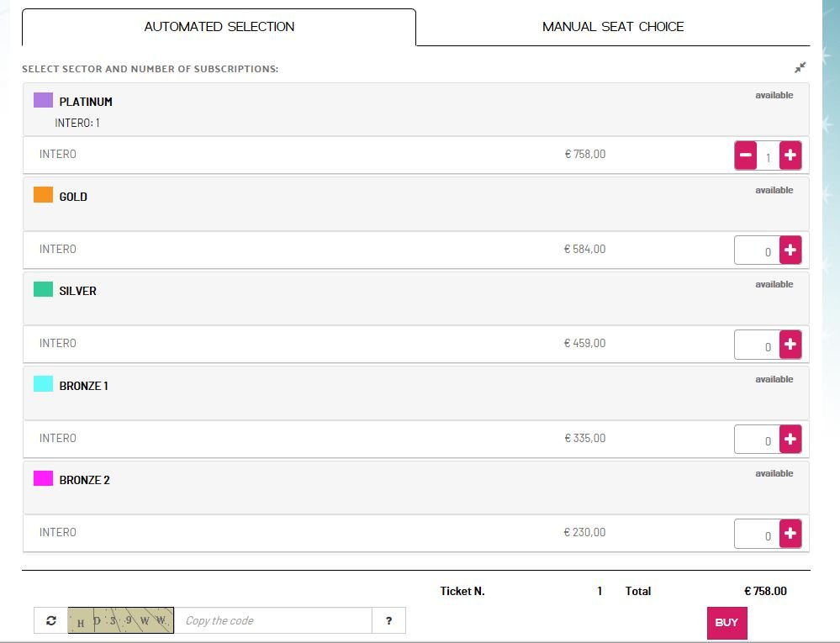The image size is (840, 643).
Task: Click the Platinum purple color swatch
Action: click(43, 101)
